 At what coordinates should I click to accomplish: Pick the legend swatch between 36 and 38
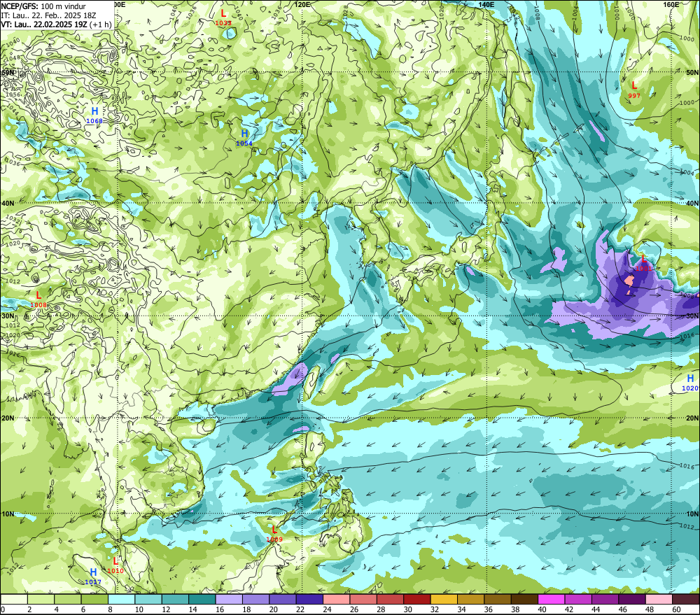coord(498,599)
